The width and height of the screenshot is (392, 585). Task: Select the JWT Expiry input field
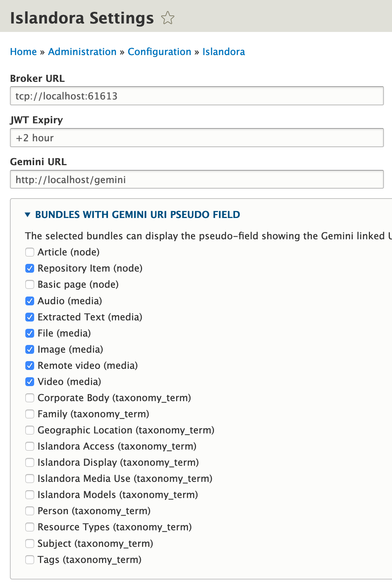(x=197, y=138)
